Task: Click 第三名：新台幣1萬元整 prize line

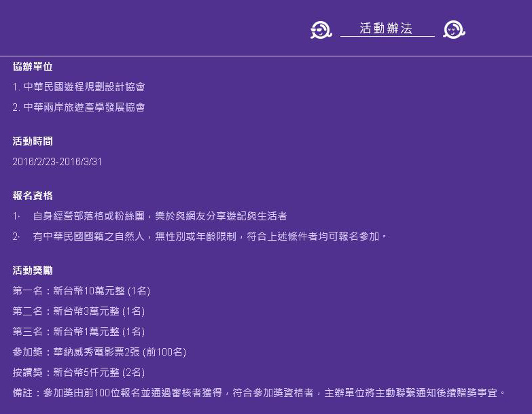Action: (79, 332)
